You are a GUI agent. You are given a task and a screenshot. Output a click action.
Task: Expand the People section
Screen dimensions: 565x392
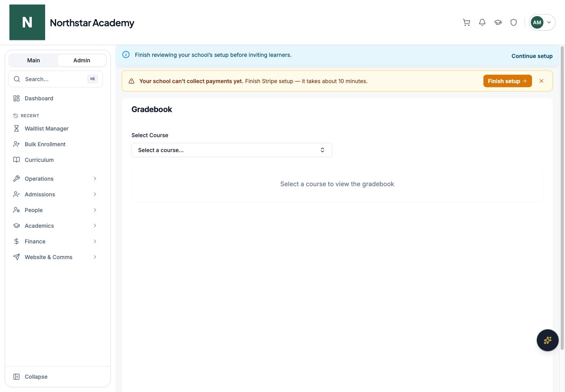pyautogui.click(x=55, y=210)
